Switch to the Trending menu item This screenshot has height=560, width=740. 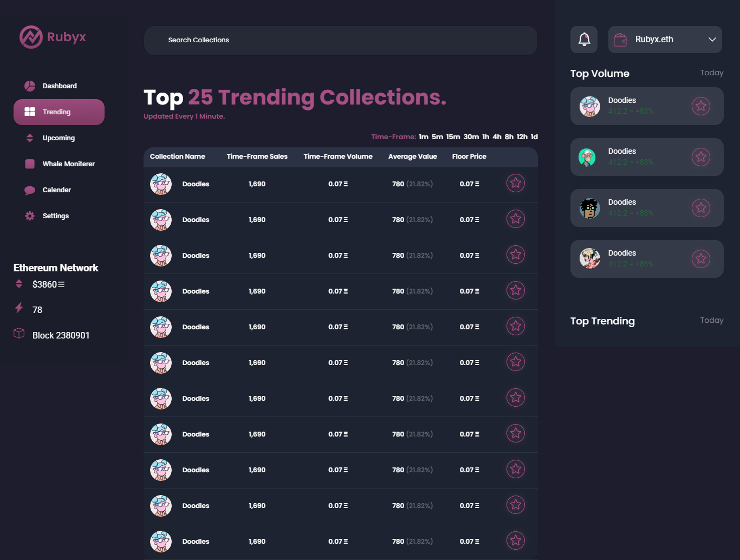coord(56,112)
